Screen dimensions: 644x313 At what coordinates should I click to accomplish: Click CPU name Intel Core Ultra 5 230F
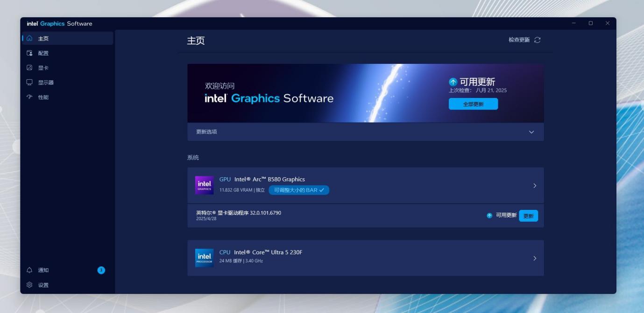click(268, 252)
